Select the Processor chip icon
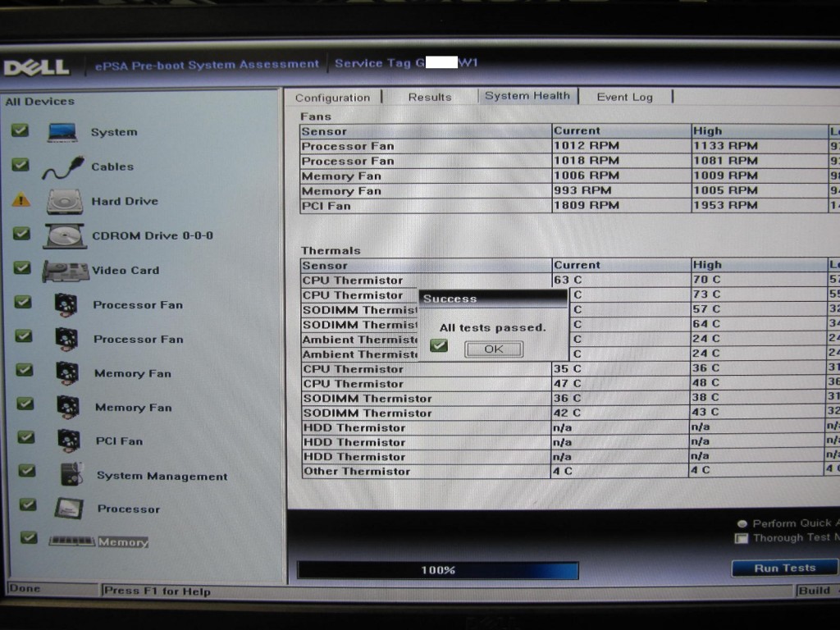 [69, 509]
